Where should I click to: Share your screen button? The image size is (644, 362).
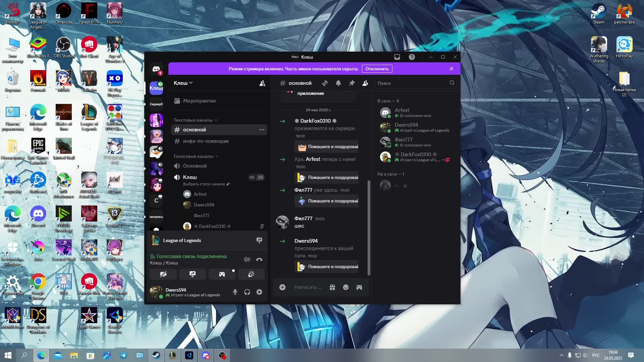click(193, 274)
